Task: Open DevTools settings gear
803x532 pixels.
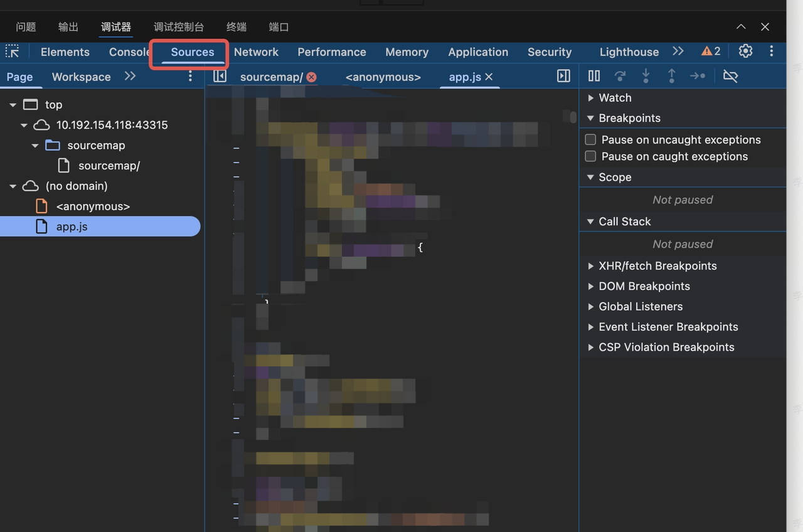Action: [745, 51]
